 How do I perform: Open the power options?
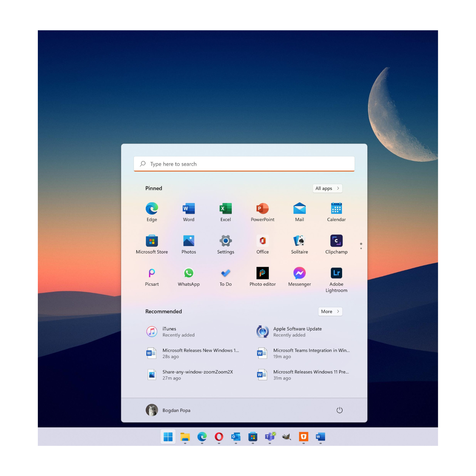339,410
